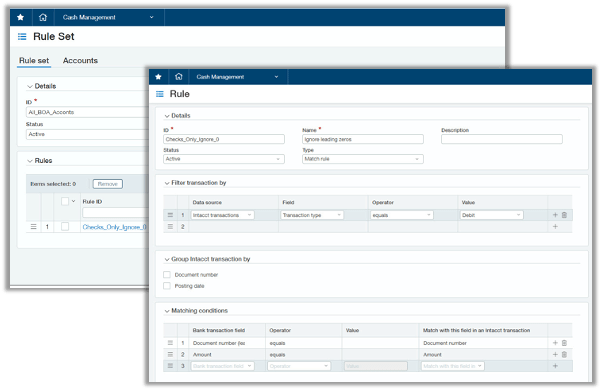
Task: Click the Amount cell under Bank transaction field
Action: [227, 355]
